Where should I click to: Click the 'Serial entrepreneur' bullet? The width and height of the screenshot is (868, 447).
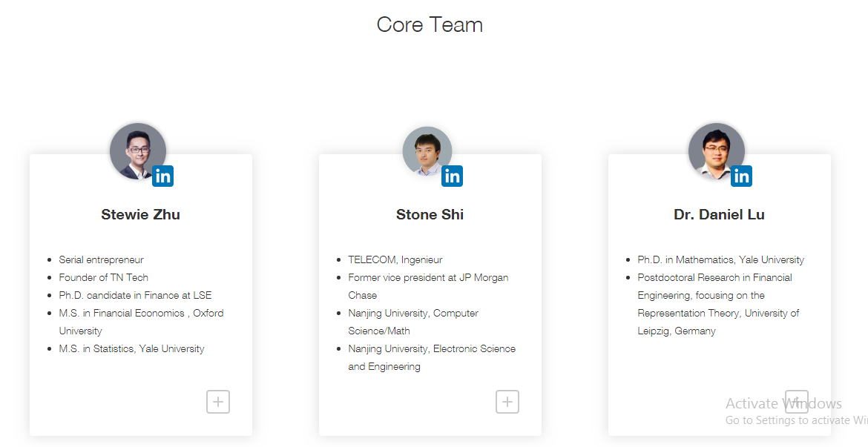[101, 259]
